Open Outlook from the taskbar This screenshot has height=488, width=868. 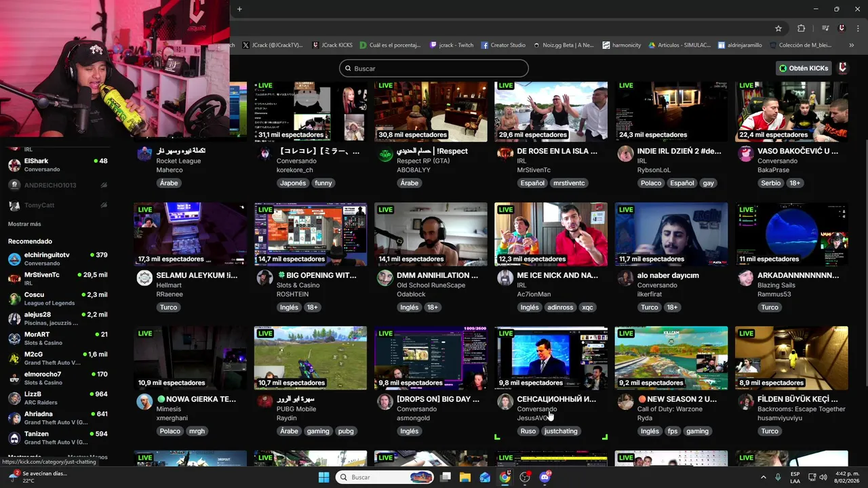[x=485, y=477]
